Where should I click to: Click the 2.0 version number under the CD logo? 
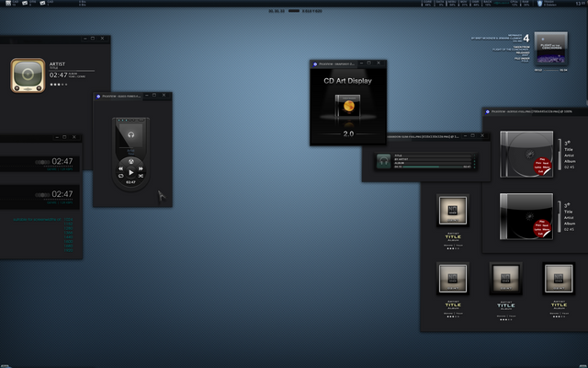click(348, 133)
